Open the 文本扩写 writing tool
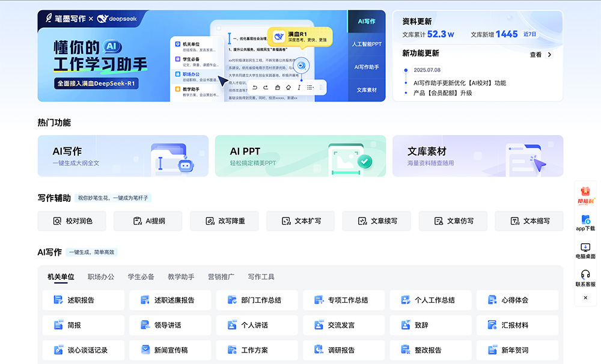This screenshot has width=601, height=364. [300, 221]
